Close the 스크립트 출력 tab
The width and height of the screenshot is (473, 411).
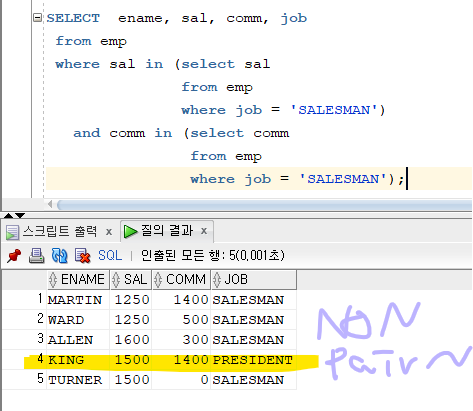(109, 232)
